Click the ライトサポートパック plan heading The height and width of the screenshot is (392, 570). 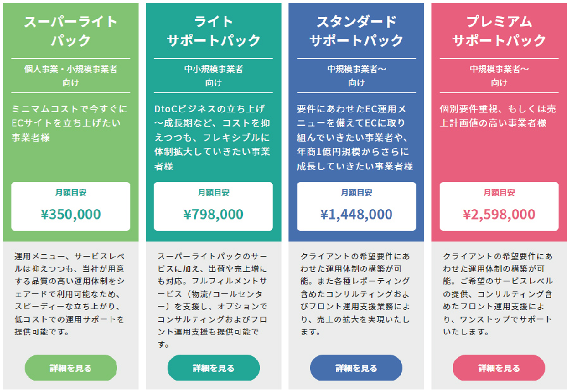pyautogui.click(x=213, y=31)
